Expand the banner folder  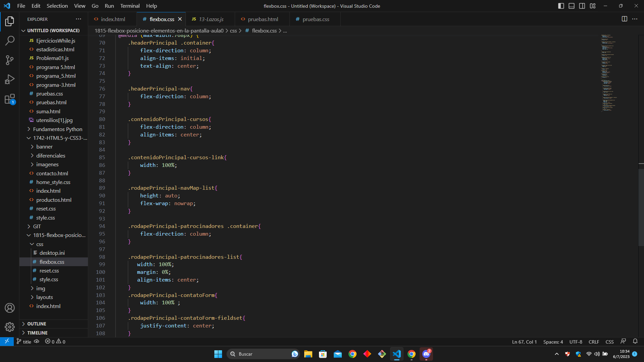[54, 147]
